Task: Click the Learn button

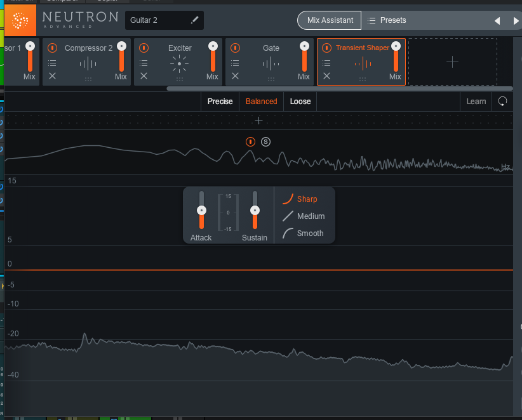Action: [476, 102]
